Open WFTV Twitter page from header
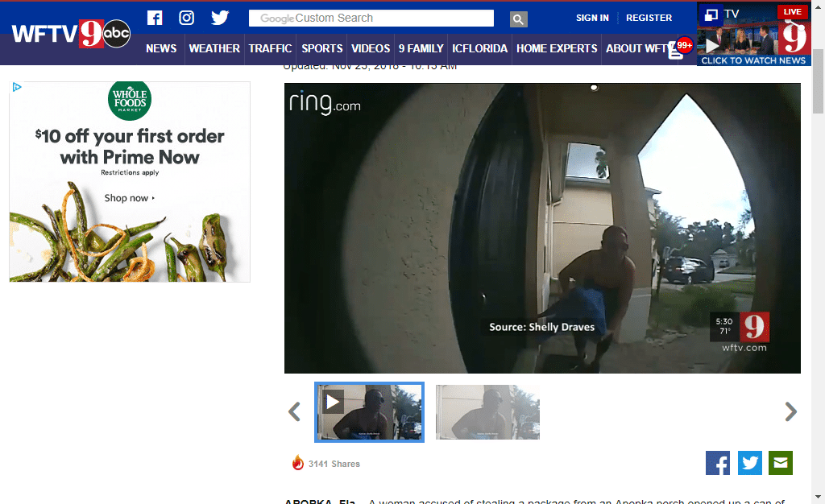The width and height of the screenshot is (825, 504). click(x=220, y=18)
